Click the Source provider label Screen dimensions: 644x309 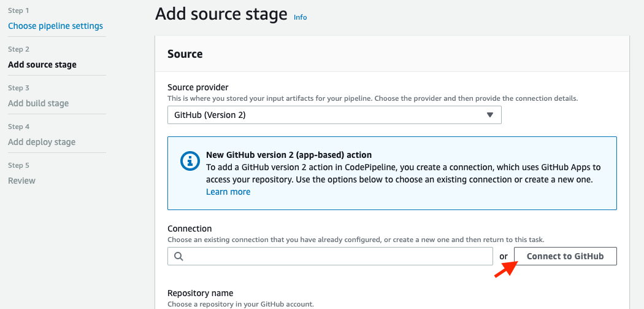198,87
